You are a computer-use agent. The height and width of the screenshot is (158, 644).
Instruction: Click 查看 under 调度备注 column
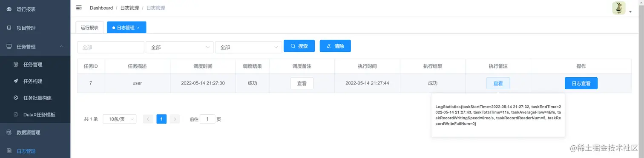(302, 83)
